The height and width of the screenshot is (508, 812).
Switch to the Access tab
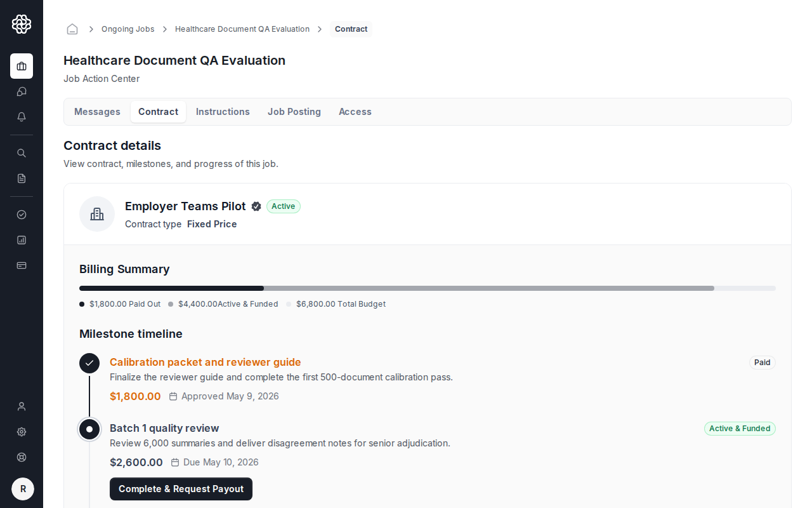tap(355, 112)
